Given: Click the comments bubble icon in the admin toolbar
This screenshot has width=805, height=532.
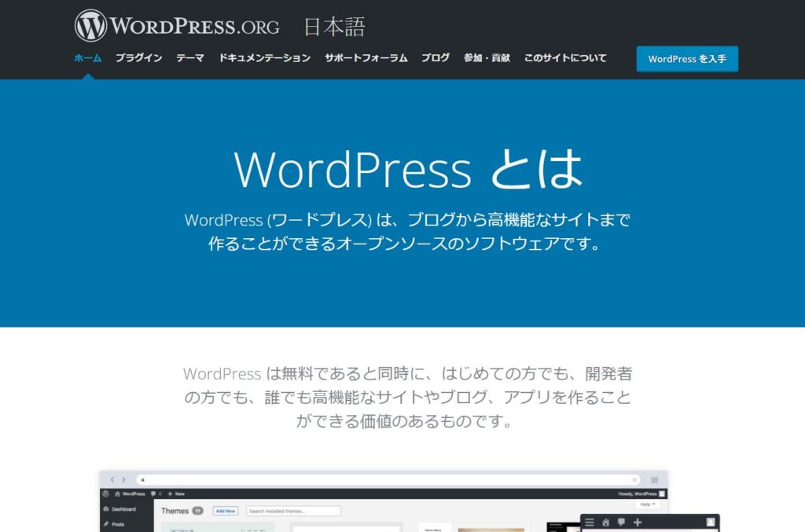Looking at the screenshot, I should coord(153,493).
